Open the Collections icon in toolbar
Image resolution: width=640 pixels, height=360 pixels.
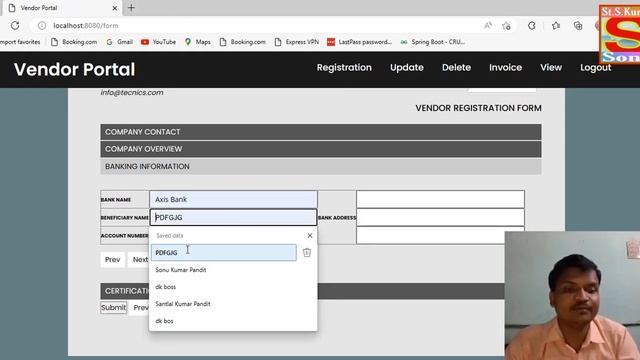(578, 26)
